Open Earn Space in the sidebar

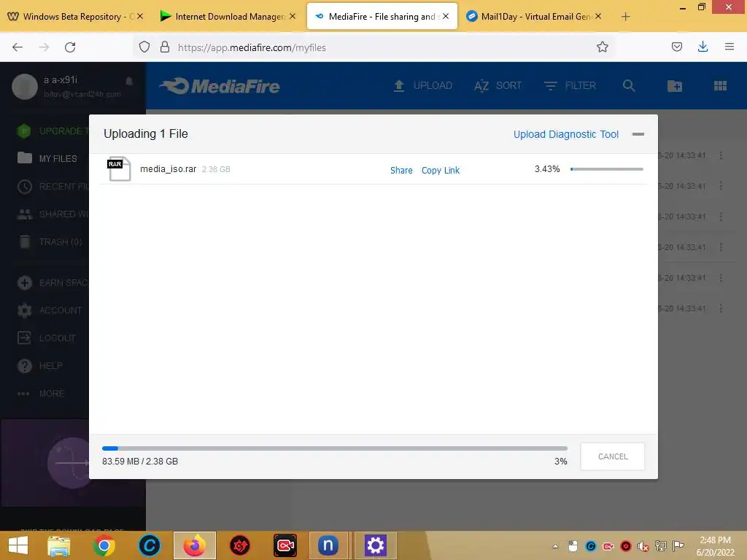(53, 283)
